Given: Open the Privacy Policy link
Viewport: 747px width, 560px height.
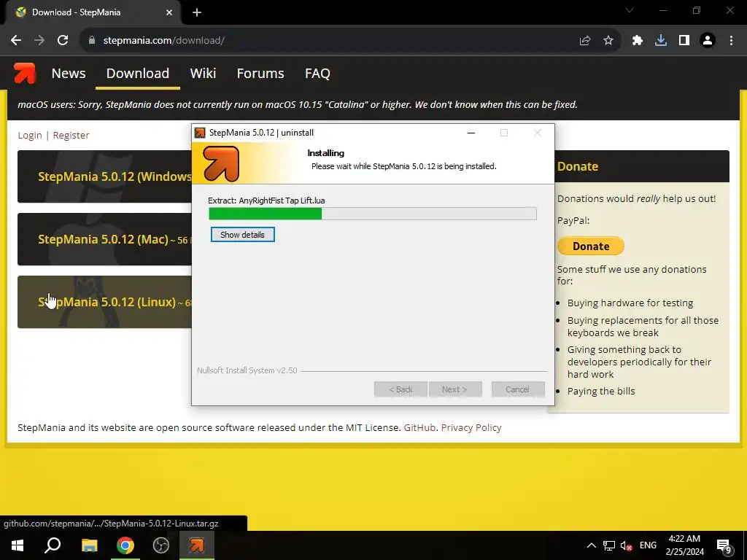Looking at the screenshot, I should pos(471,427).
